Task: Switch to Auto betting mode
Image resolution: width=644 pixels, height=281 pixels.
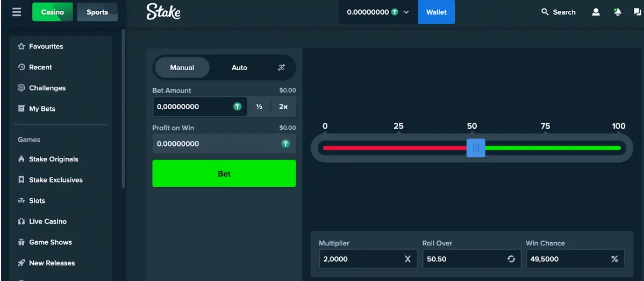Action: [x=239, y=68]
